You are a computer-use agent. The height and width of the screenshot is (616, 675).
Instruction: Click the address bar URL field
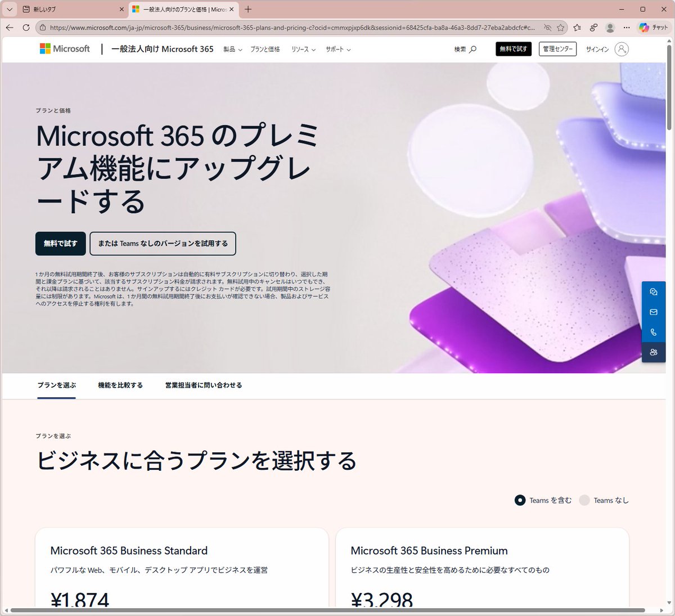292,28
